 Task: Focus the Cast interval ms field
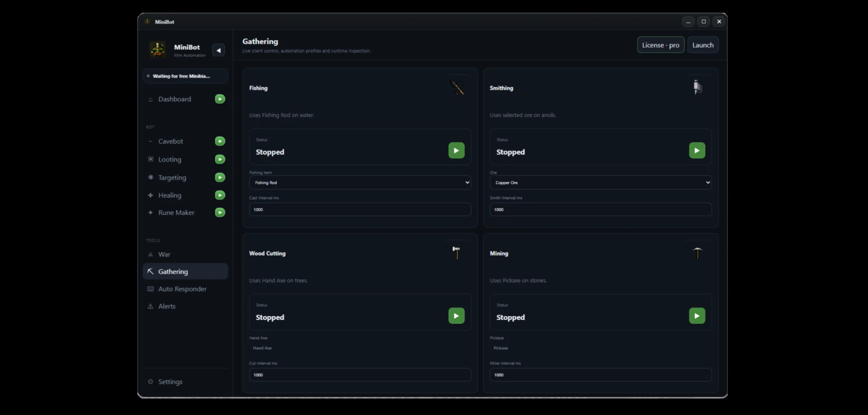pos(360,210)
